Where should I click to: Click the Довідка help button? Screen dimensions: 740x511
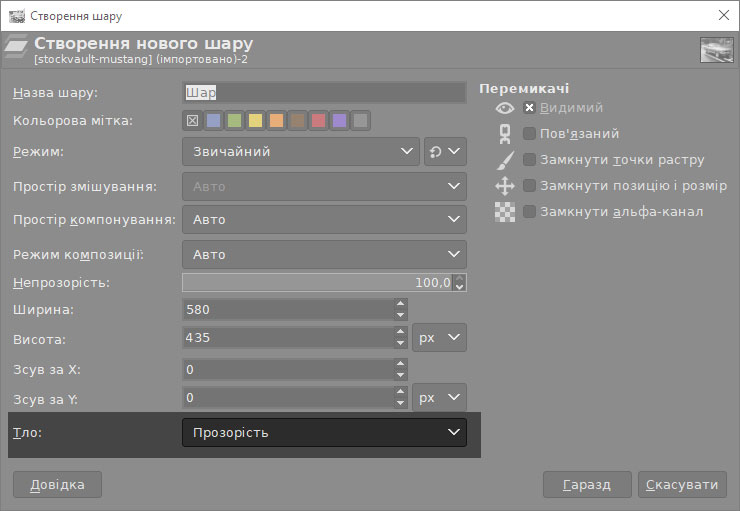click(x=57, y=485)
